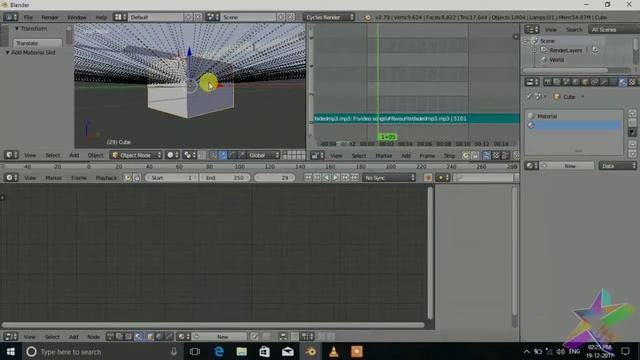Viewport: 640px width, 360px height.
Task: Open the timeline Playback menu
Action: pyautogui.click(x=106, y=178)
